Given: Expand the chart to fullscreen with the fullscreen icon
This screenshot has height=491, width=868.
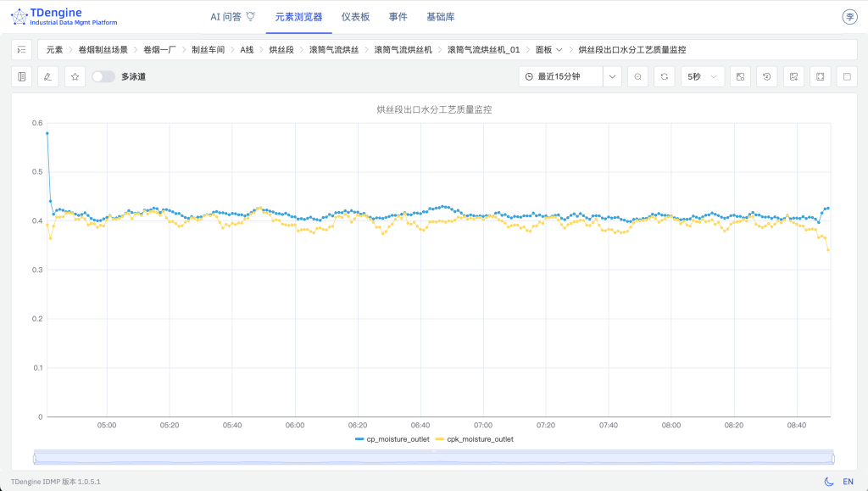Looking at the screenshot, I should [821, 76].
